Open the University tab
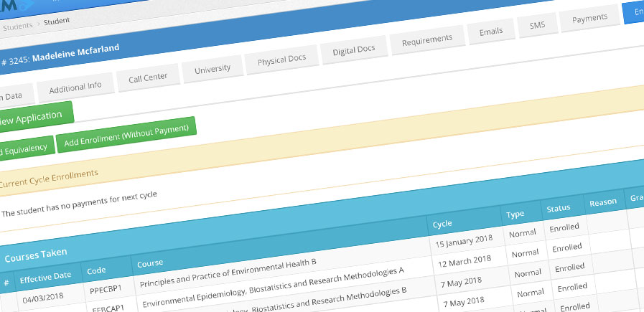644x312 pixels. click(x=213, y=69)
